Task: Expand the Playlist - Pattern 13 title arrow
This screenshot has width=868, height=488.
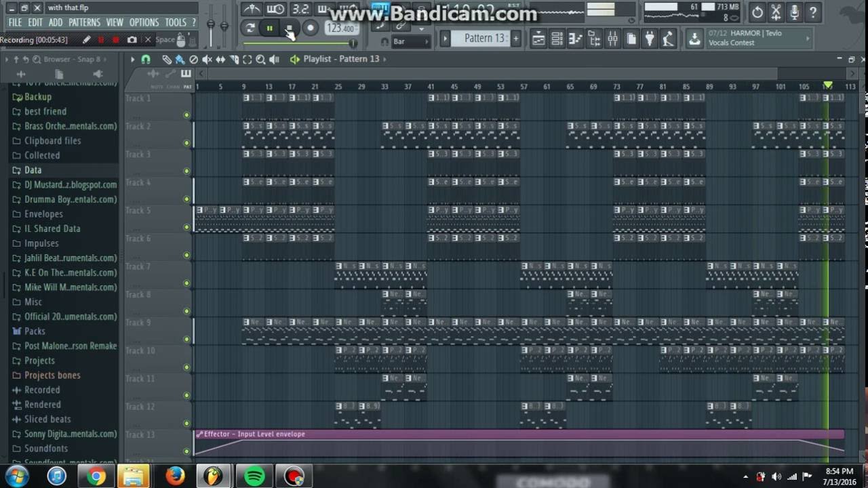Action: pyautogui.click(x=384, y=59)
